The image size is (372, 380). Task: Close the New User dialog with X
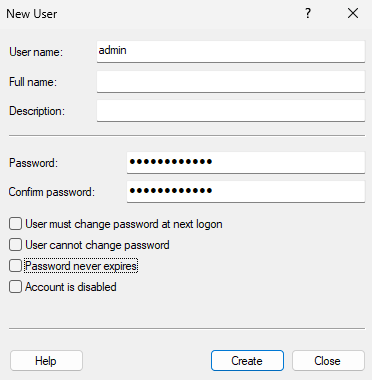point(353,14)
